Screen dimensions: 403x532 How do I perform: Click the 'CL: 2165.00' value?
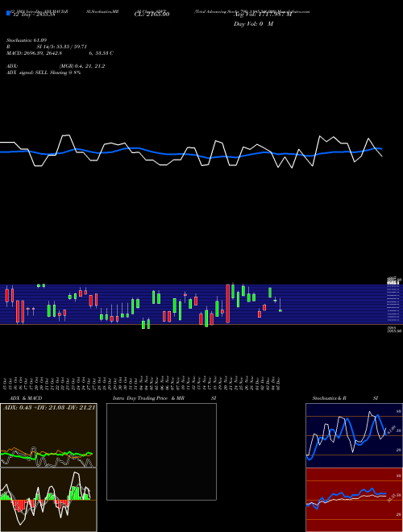pyautogui.click(x=152, y=14)
